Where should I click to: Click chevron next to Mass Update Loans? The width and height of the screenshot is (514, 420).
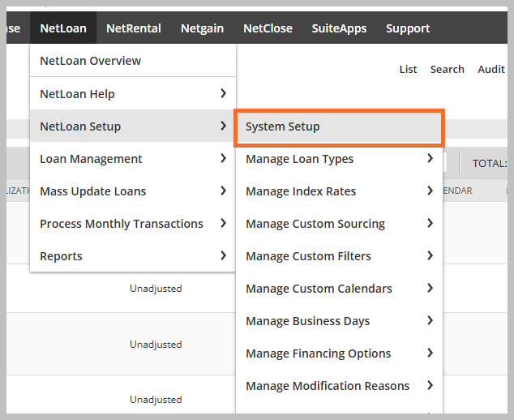(x=223, y=191)
